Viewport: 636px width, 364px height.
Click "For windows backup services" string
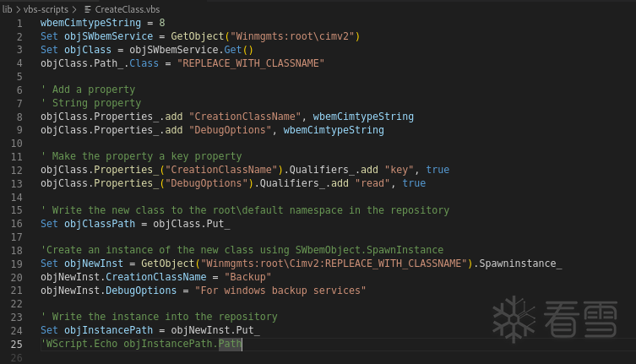pyautogui.click(x=280, y=291)
